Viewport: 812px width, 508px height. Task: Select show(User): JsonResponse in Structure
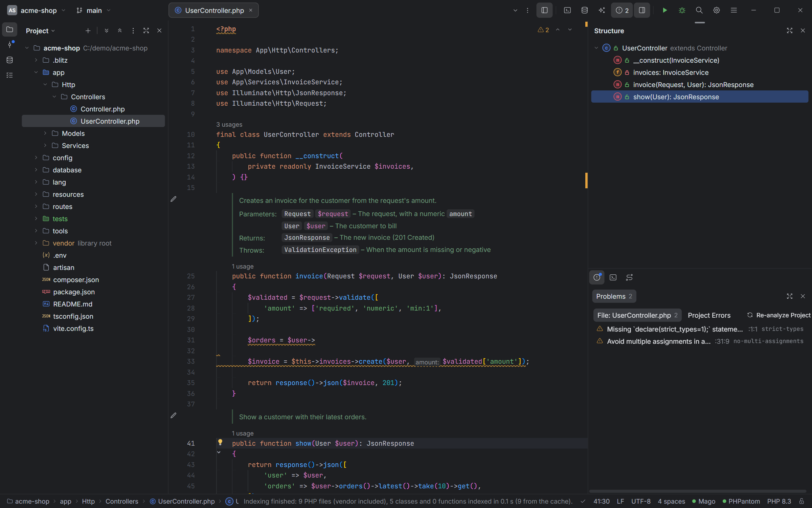point(699,97)
